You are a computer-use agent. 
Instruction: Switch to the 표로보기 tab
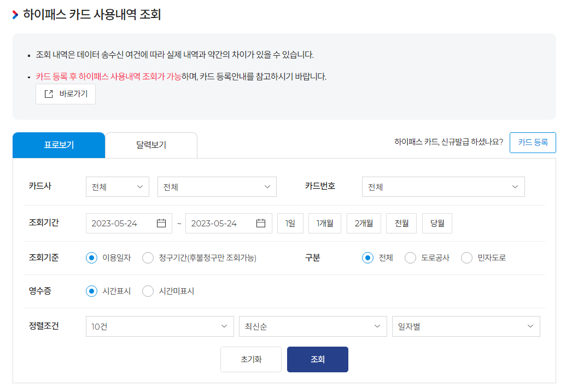pyautogui.click(x=59, y=145)
